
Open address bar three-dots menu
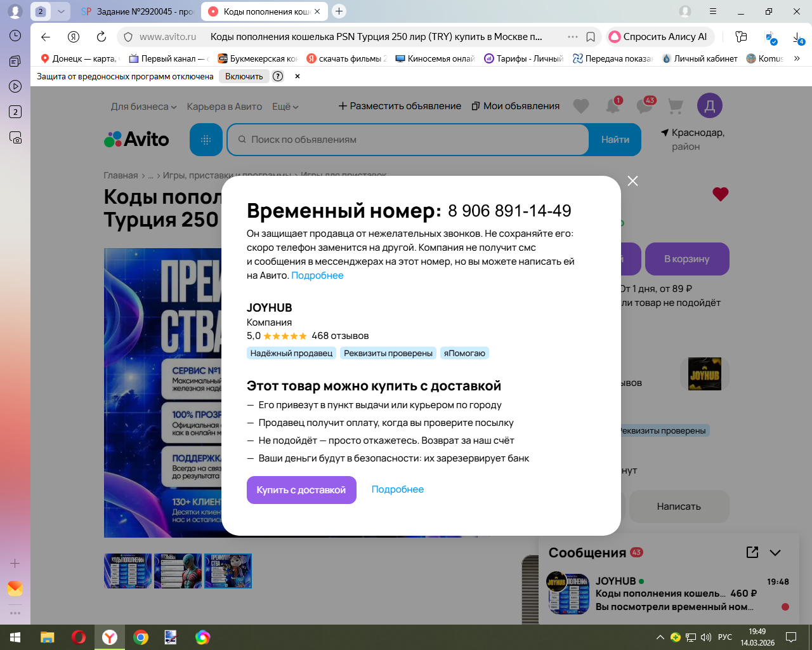573,37
